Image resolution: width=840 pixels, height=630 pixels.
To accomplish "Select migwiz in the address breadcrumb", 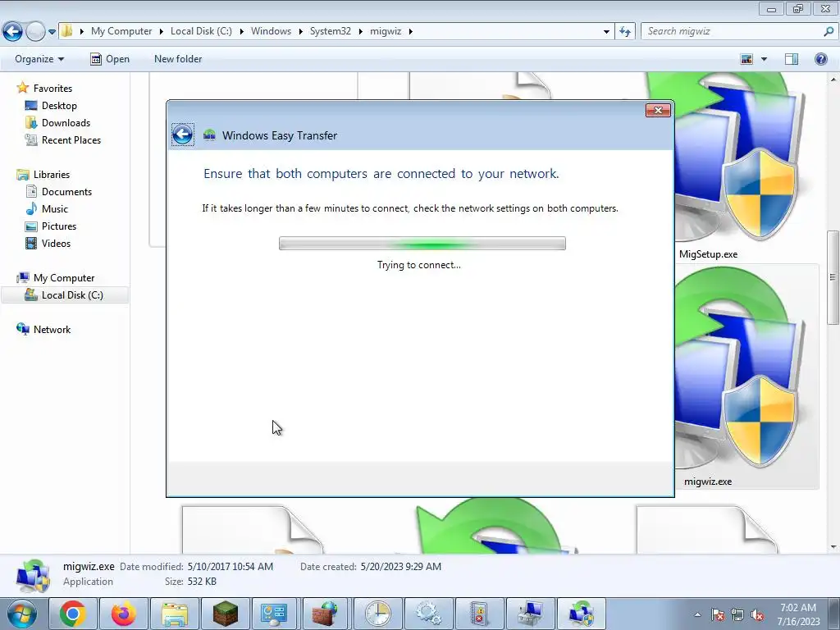I will coord(386,31).
